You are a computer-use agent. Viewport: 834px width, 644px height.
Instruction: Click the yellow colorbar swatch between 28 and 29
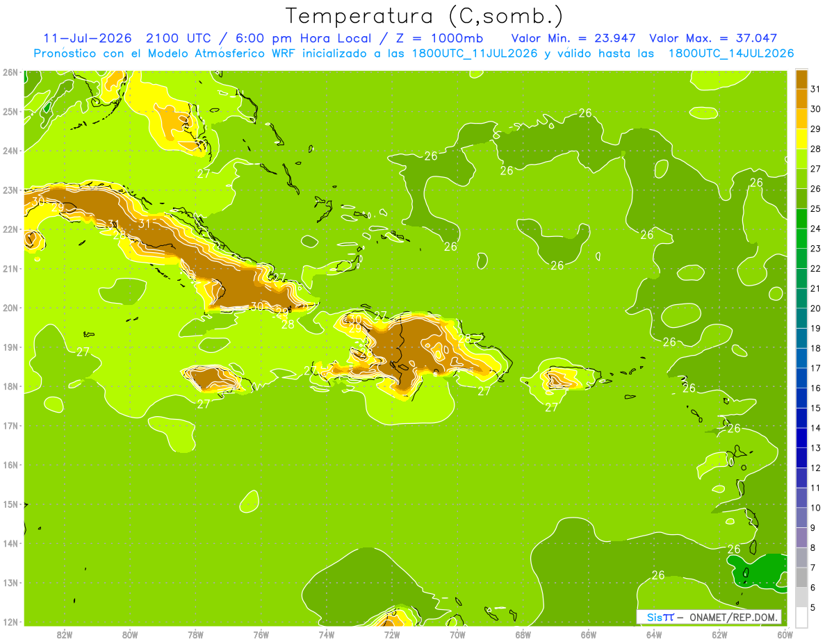pyautogui.click(x=801, y=138)
